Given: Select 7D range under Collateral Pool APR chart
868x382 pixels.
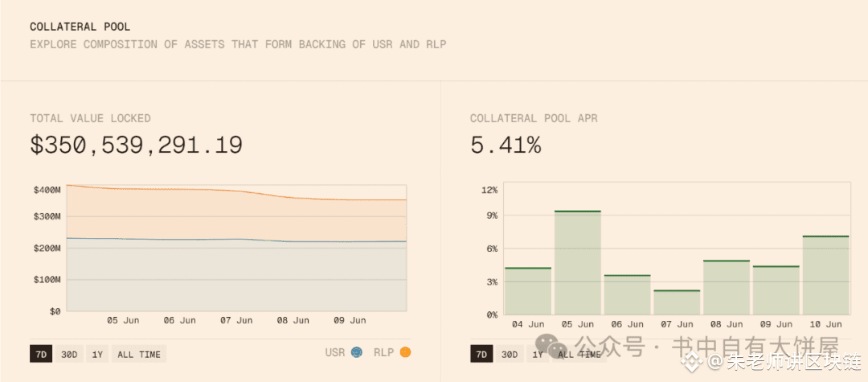Looking at the screenshot, I should tap(481, 354).
